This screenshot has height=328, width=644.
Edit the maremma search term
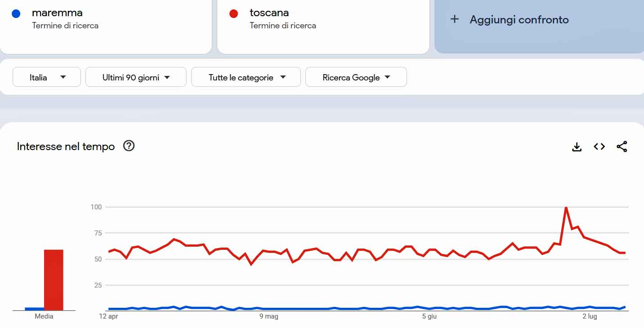tap(57, 13)
